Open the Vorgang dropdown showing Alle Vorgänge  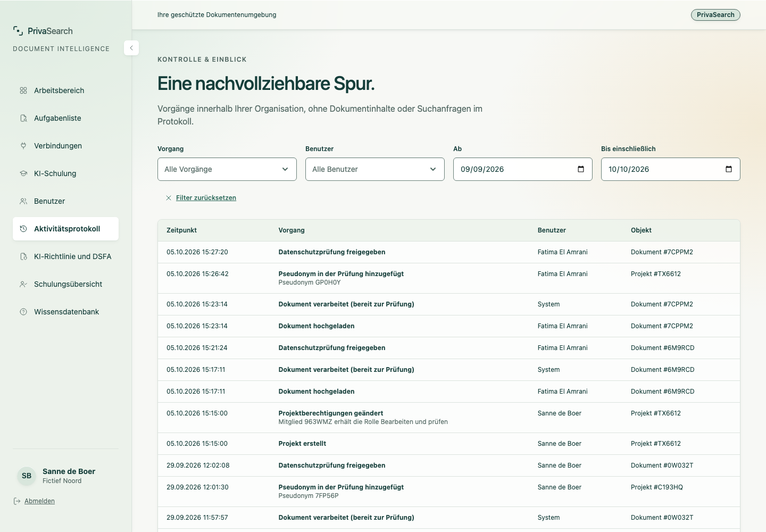coord(227,169)
